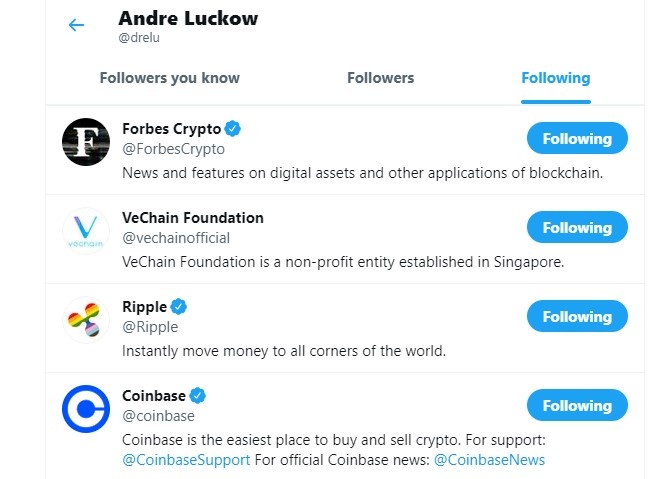Screen dimensions: 663x479
Task: Open the VeChain Foundation avatar
Action: tap(85, 230)
